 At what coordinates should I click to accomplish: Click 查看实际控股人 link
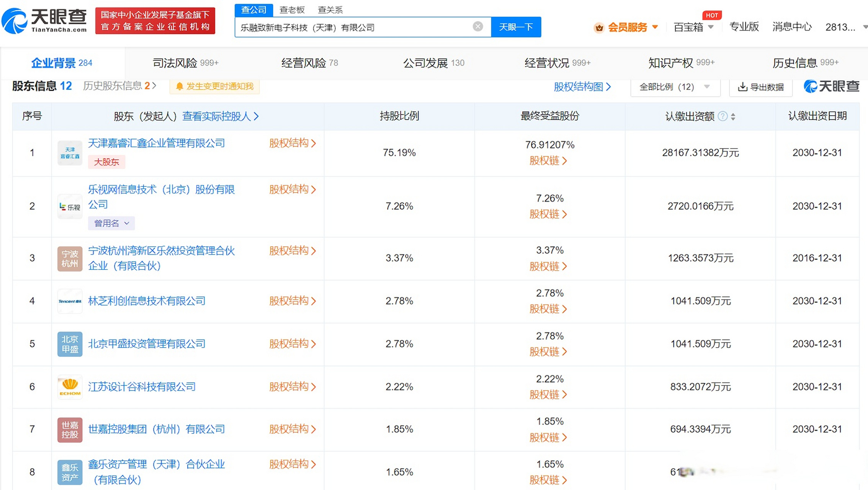pyautogui.click(x=221, y=116)
